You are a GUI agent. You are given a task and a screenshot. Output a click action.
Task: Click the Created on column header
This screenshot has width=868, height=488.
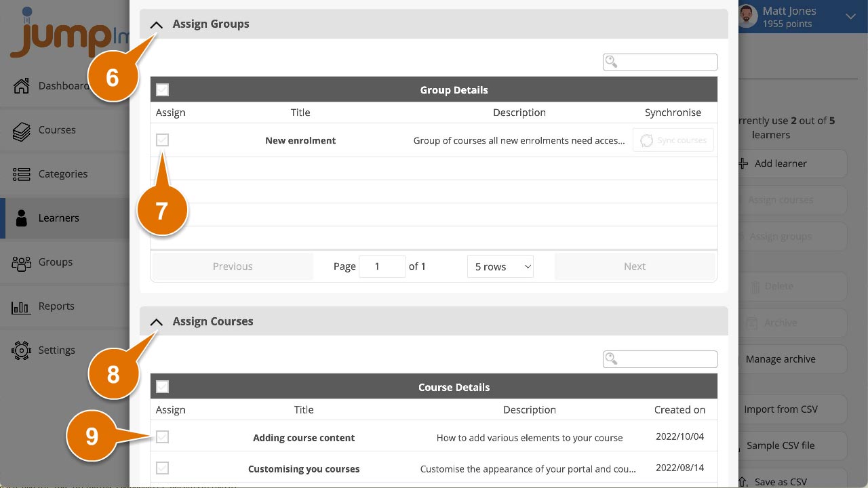pos(680,410)
